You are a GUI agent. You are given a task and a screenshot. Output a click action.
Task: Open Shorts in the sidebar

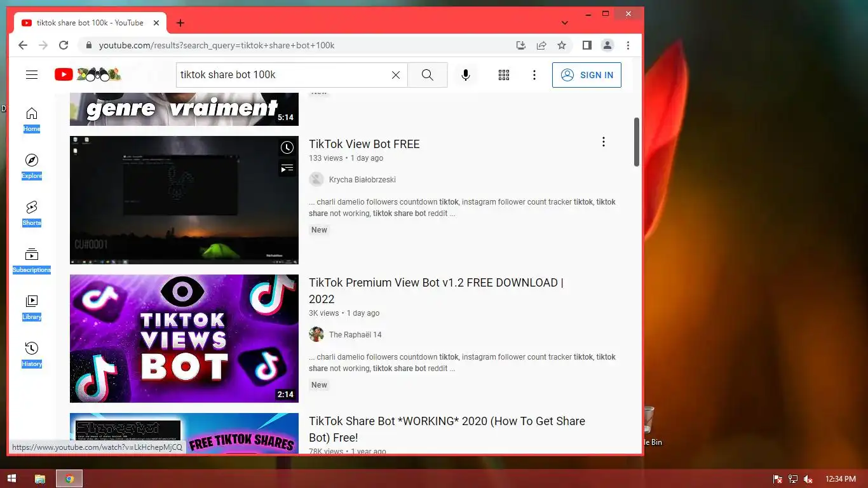[x=32, y=213]
